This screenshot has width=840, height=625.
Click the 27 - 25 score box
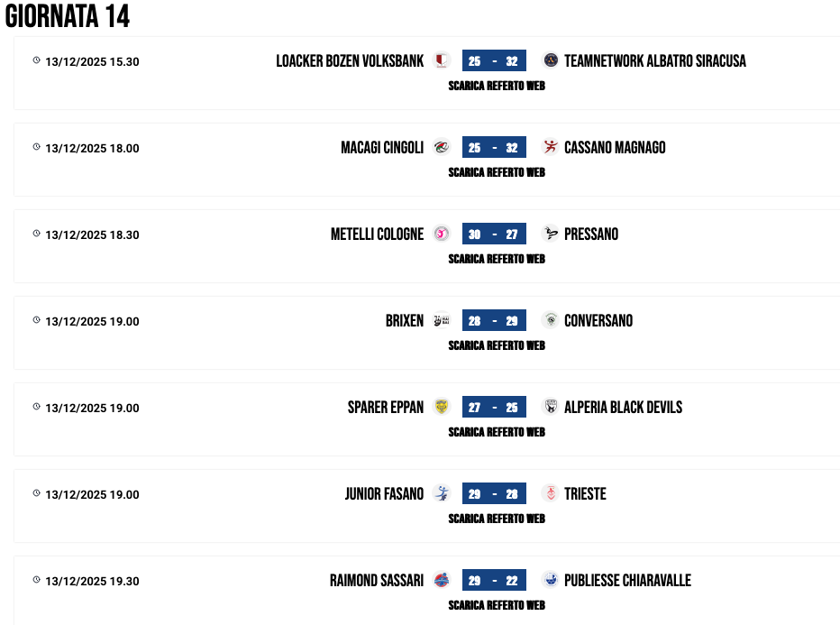pos(494,408)
